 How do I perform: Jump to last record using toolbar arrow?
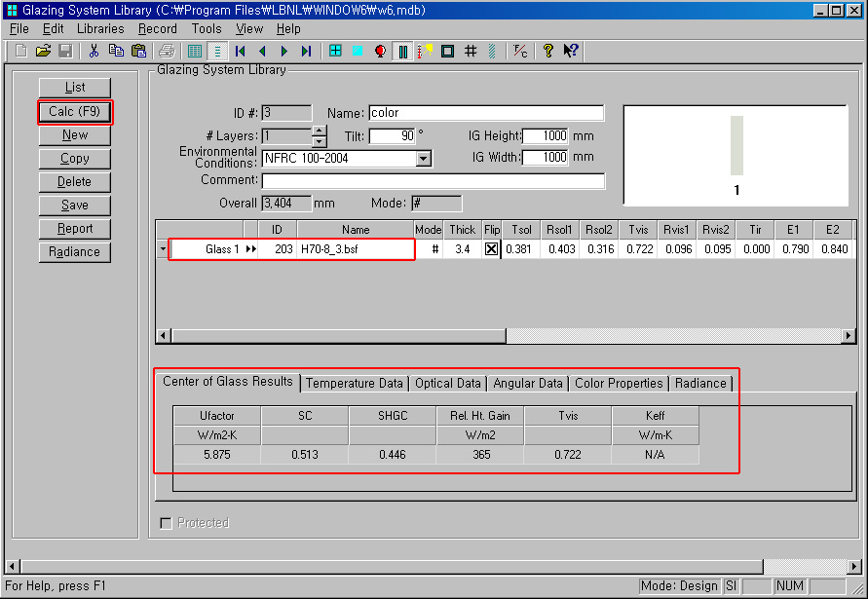pos(306,51)
